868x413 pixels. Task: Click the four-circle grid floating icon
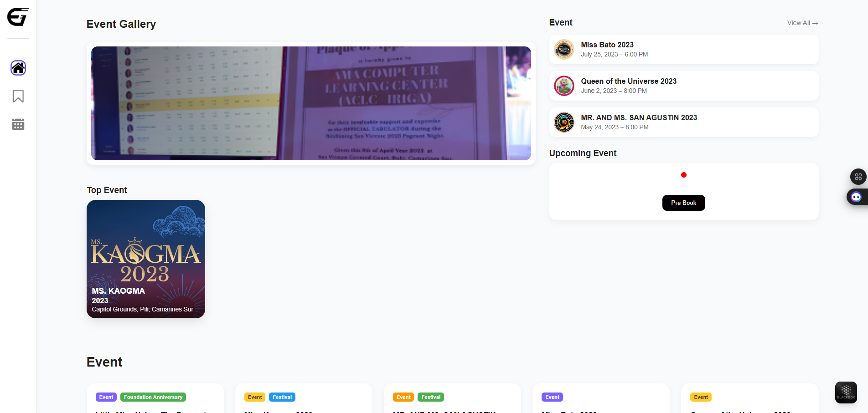(858, 177)
